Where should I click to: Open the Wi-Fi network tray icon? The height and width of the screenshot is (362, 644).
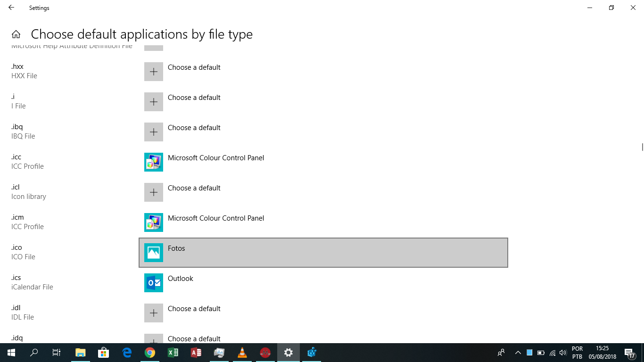coord(553,353)
